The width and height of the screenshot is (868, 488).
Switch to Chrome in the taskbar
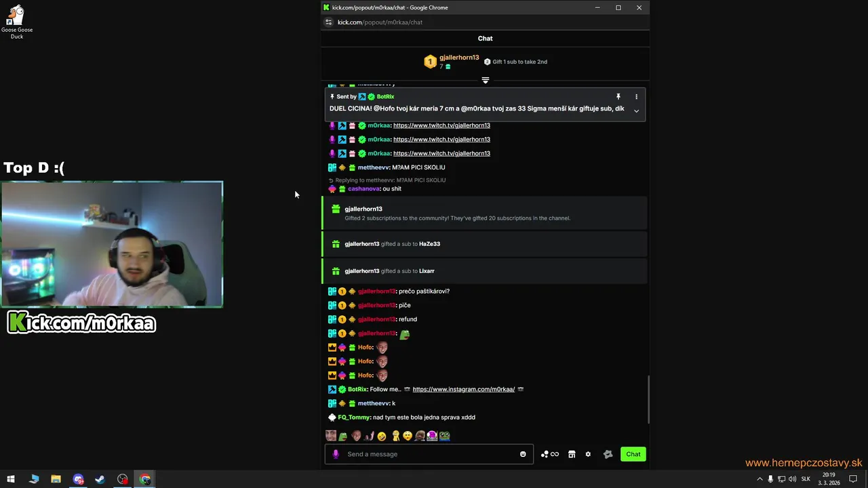pos(145,479)
